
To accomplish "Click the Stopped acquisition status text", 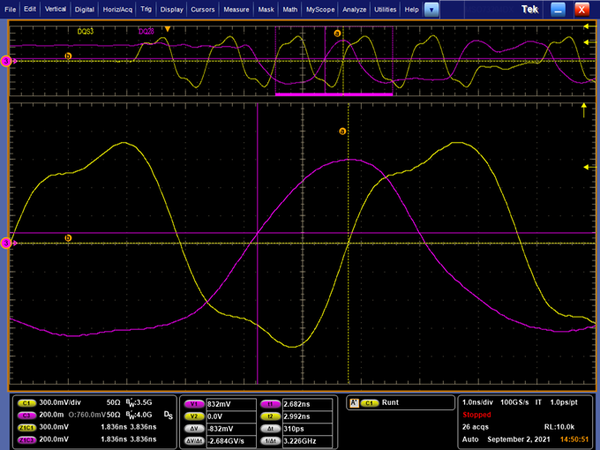I will coord(476,415).
